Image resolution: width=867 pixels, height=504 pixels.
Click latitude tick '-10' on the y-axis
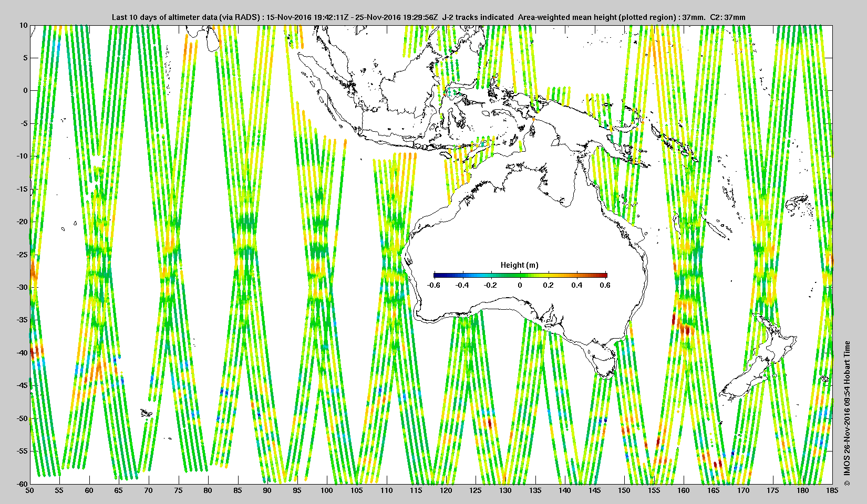coord(22,156)
